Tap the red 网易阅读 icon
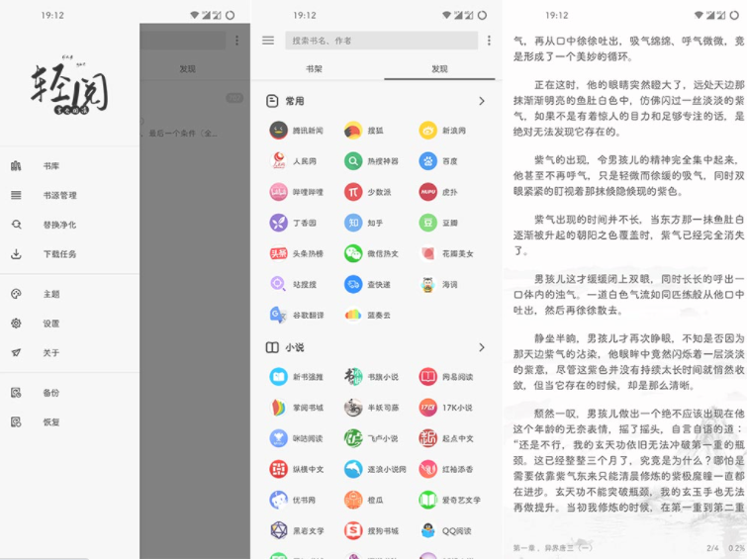The width and height of the screenshot is (747, 560). click(x=427, y=377)
